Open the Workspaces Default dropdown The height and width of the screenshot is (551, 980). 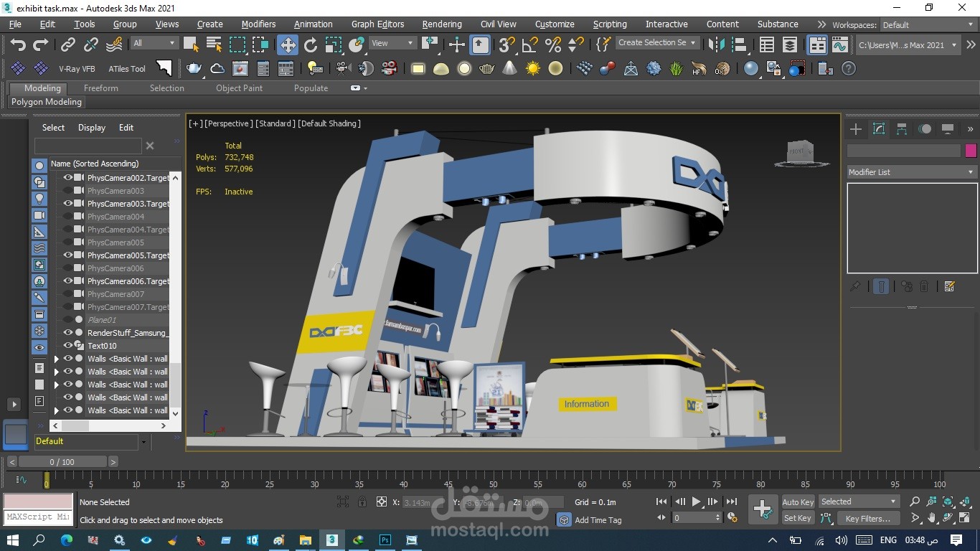coord(928,24)
